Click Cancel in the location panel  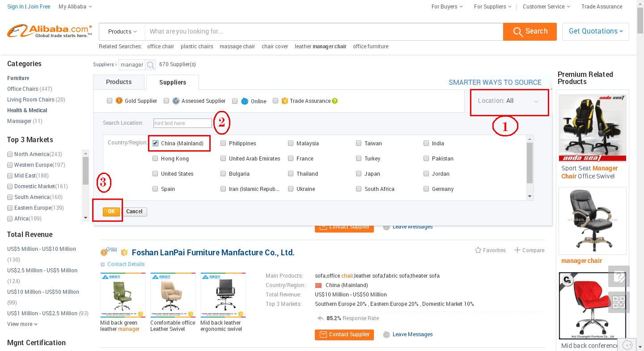pyautogui.click(x=134, y=212)
